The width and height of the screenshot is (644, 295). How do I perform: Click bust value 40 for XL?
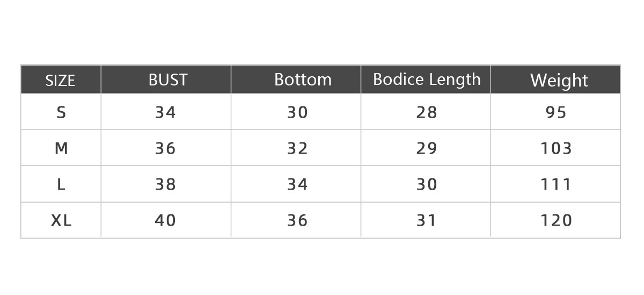(x=165, y=220)
